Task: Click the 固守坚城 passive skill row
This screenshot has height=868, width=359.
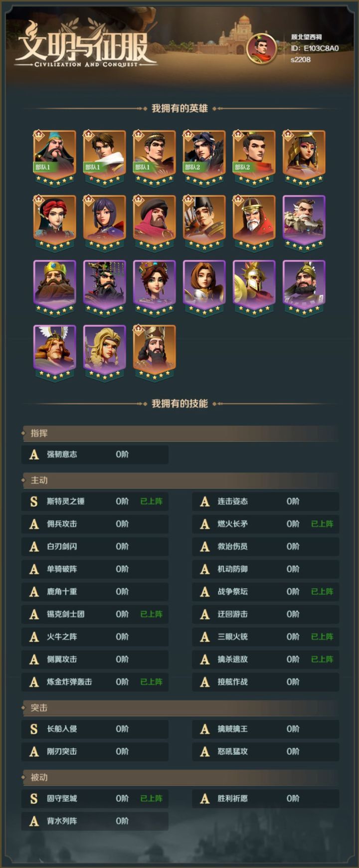Action: [x=95, y=799]
